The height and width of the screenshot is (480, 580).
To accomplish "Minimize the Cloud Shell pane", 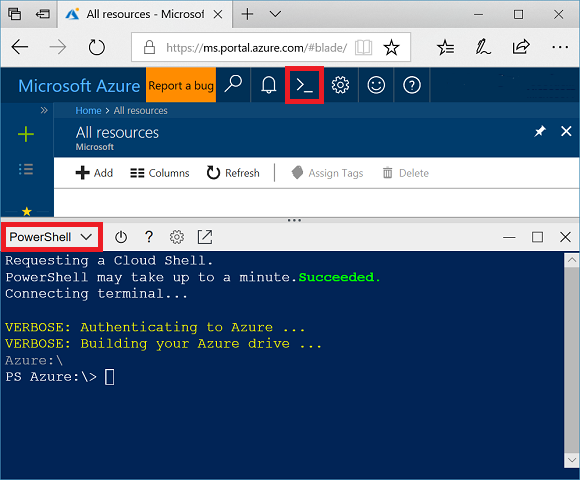I will click(509, 237).
